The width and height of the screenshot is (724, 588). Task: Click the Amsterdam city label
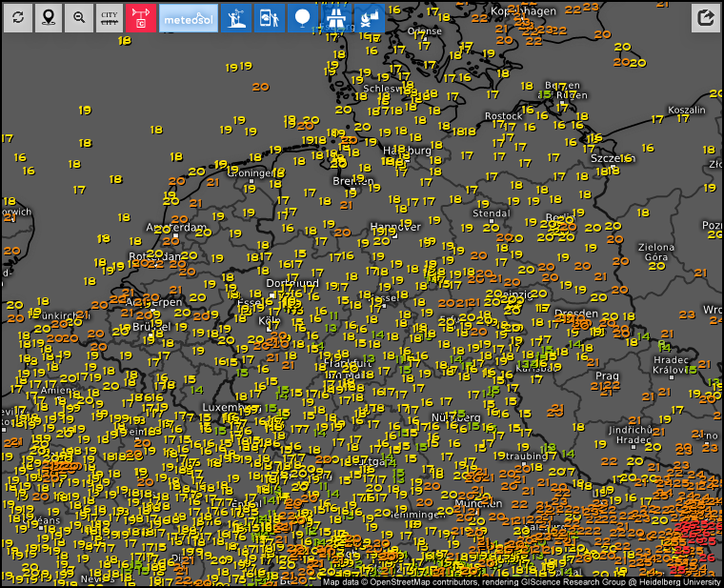(176, 227)
